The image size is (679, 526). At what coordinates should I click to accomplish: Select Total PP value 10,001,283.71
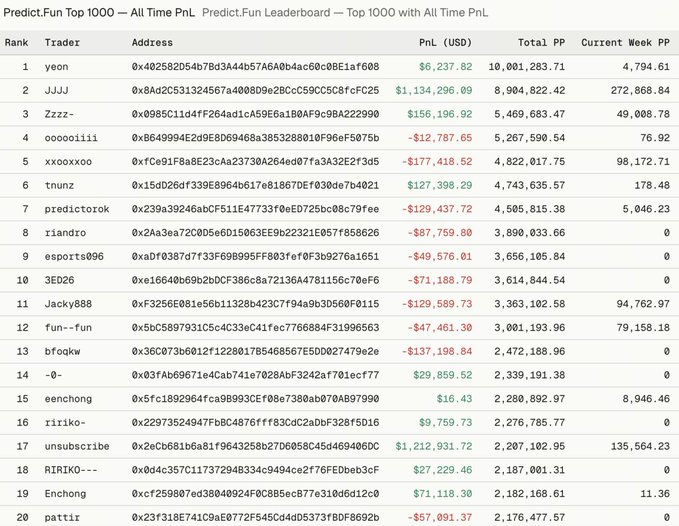point(527,67)
